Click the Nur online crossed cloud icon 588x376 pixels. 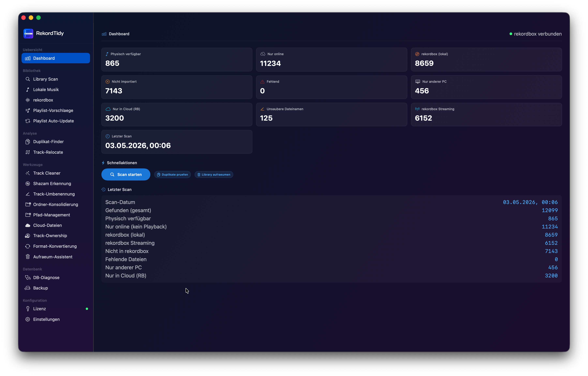pyautogui.click(x=263, y=54)
